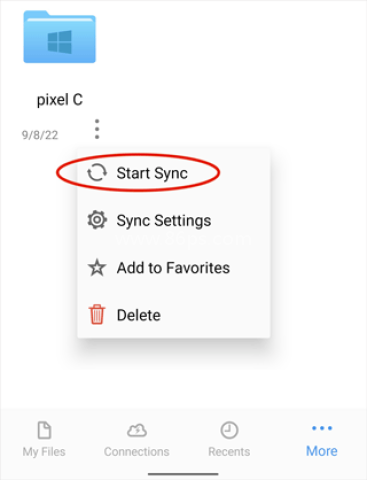Click the circular sync arrows icon
Screen dimensions: 367x480
click(x=97, y=173)
